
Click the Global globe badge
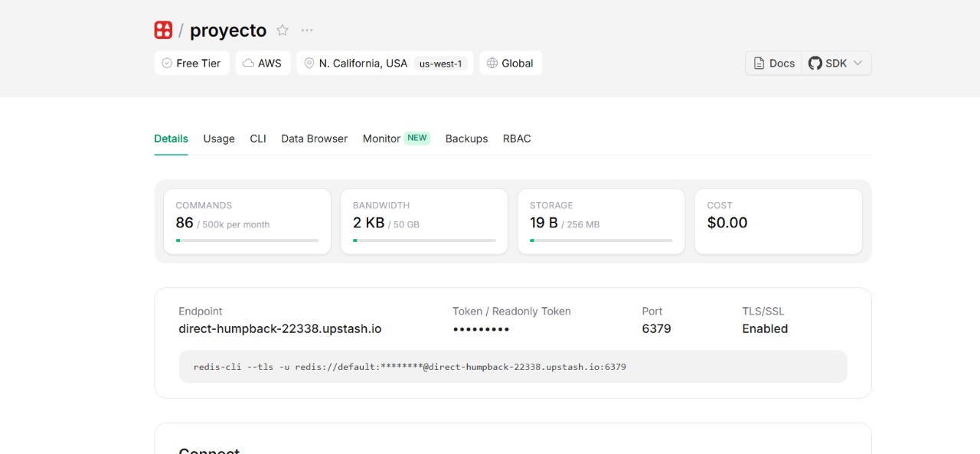click(510, 64)
